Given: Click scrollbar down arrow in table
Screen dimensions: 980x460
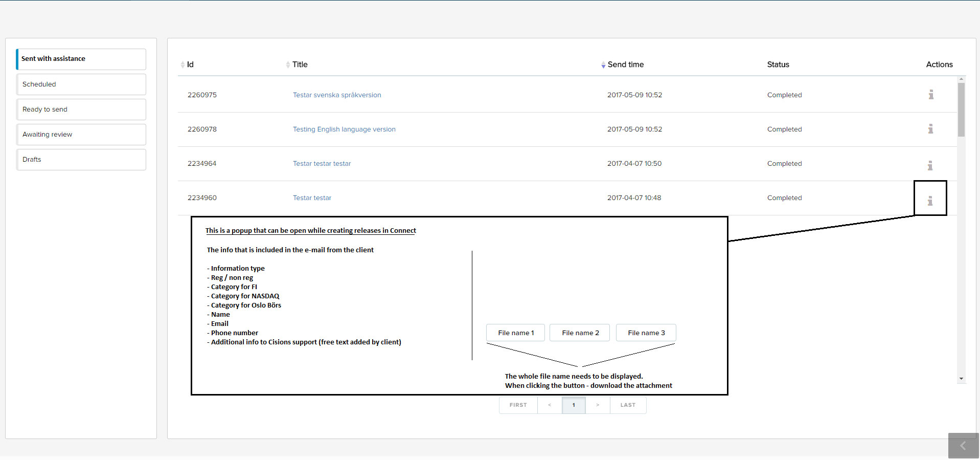Looking at the screenshot, I should point(961,379).
